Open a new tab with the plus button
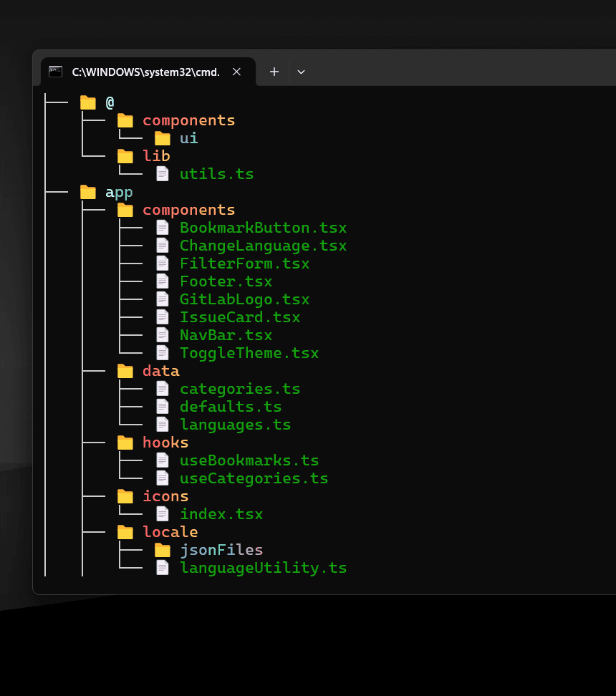The height and width of the screenshot is (696, 616). (274, 72)
